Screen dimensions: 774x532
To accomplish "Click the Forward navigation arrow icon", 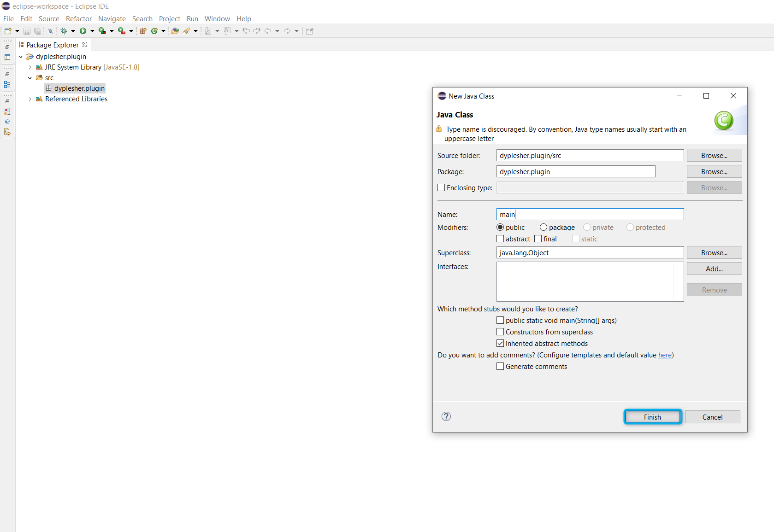I will 287,31.
